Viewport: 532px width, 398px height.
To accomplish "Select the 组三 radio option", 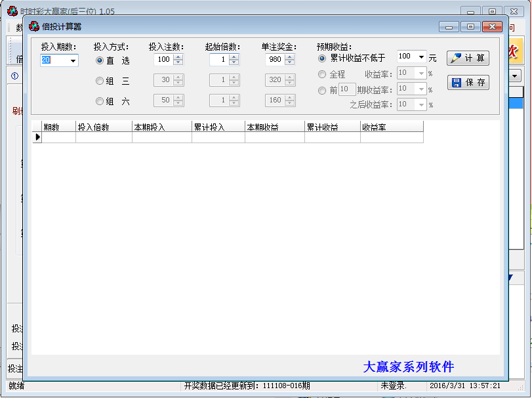I will (100, 81).
